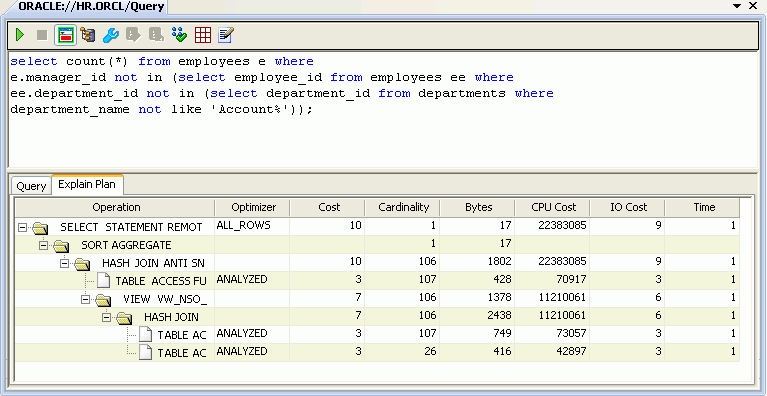The width and height of the screenshot is (767, 396).
Task: Click the document icon of TABLE ACCESS FU
Action: (103, 281)
